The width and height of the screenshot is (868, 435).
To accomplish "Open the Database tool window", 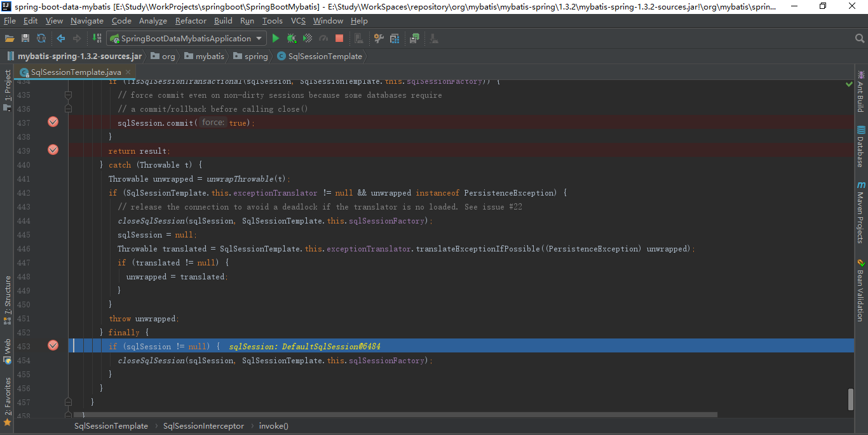I will tap(861, 146).
